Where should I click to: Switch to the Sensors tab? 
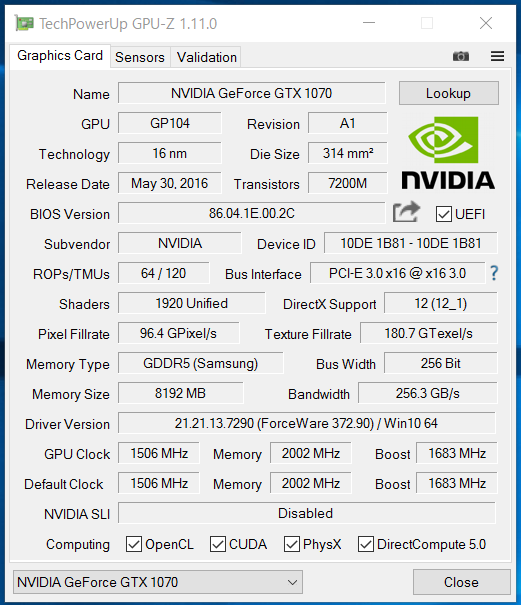click(140, 57)
